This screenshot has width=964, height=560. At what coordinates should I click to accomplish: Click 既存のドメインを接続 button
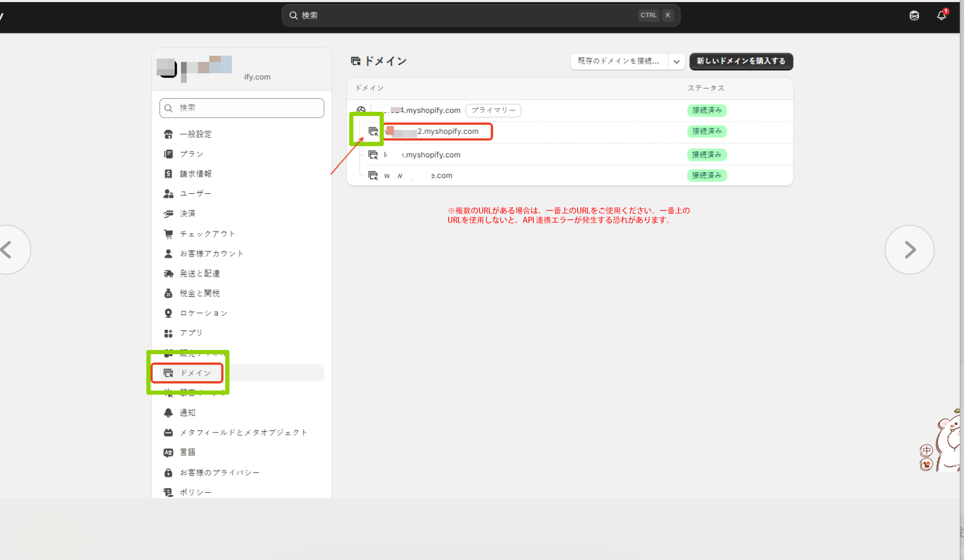[x=618, y=61]
